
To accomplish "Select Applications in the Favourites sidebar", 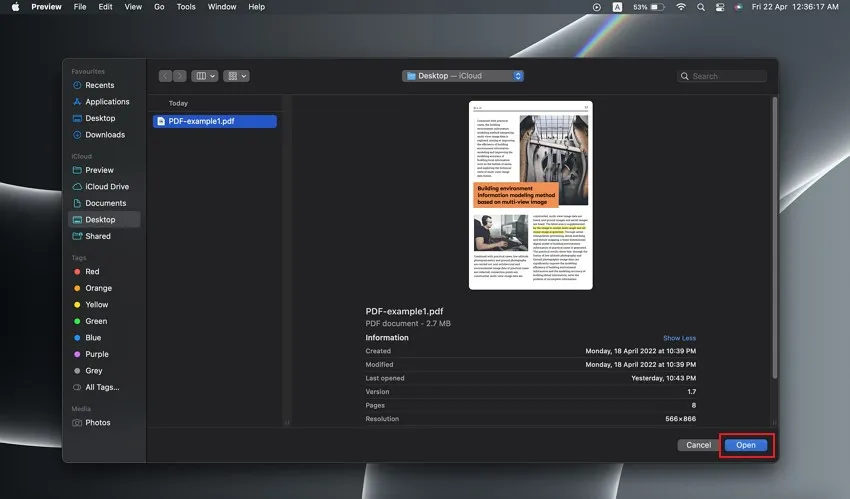I will point(107,102).
